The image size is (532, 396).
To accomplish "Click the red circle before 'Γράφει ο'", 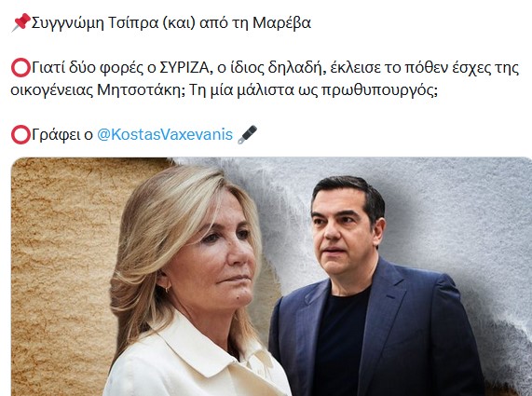I will (21, 135).
